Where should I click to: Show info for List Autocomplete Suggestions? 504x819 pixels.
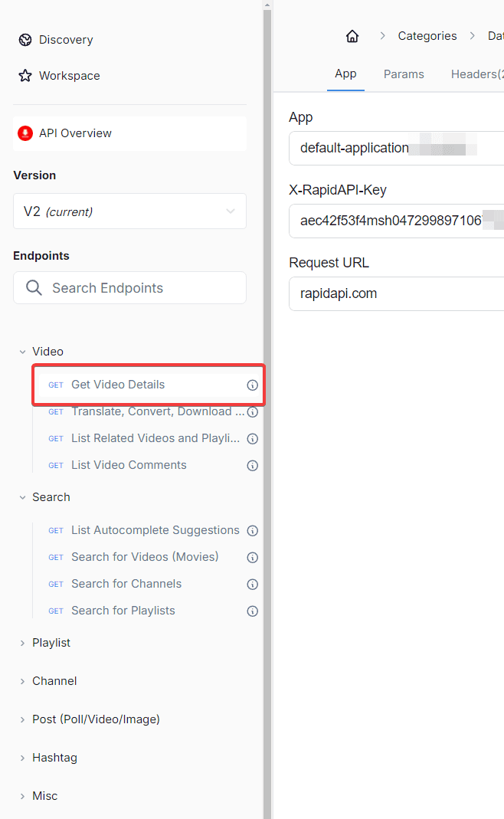pyautogui.click(x=252, y=531)
